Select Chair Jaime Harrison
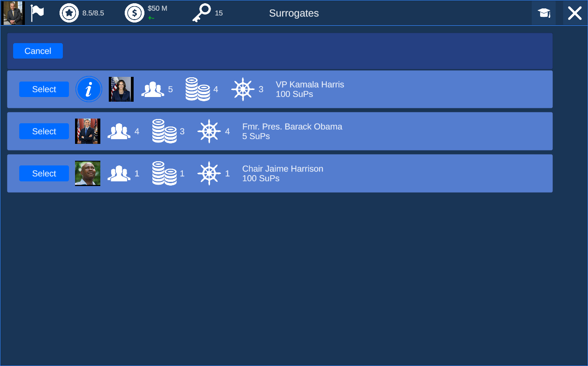This screenshot has height=366, width=588. tap(44, 174)
